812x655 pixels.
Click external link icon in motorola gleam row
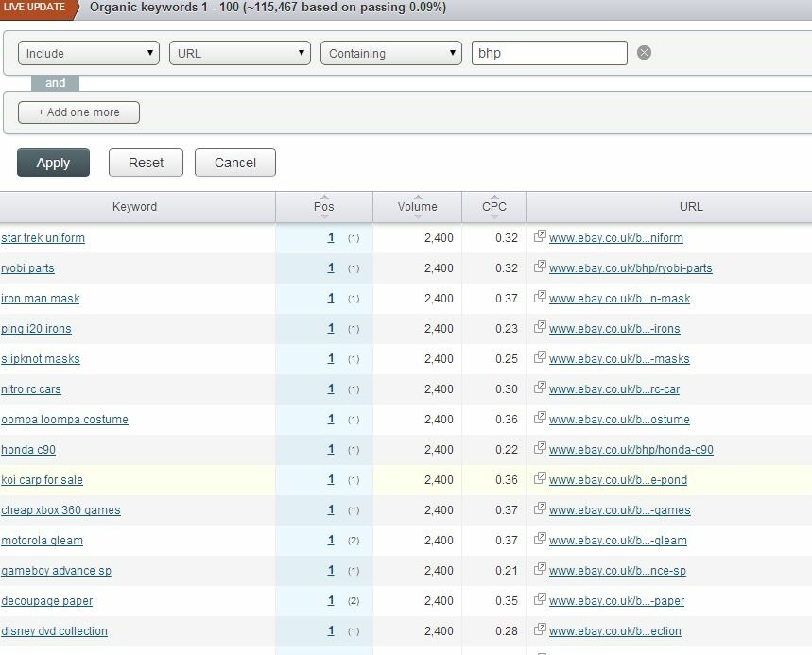(540, 540)
